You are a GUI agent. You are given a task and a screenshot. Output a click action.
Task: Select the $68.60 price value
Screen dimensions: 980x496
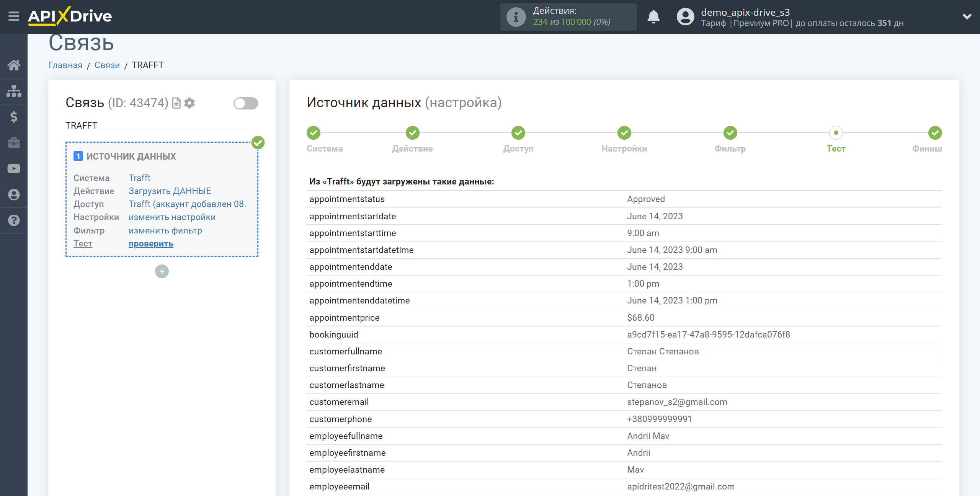coord(641,318)
